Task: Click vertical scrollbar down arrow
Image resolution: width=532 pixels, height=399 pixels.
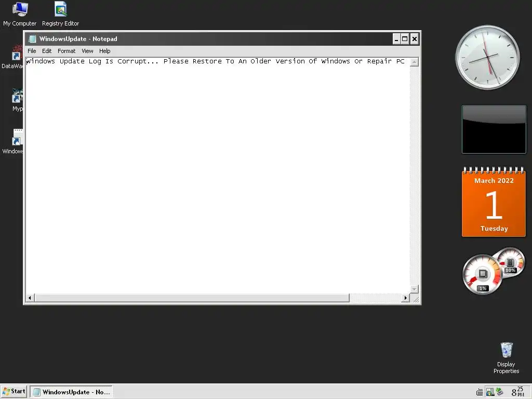Action: pos(414,289)
